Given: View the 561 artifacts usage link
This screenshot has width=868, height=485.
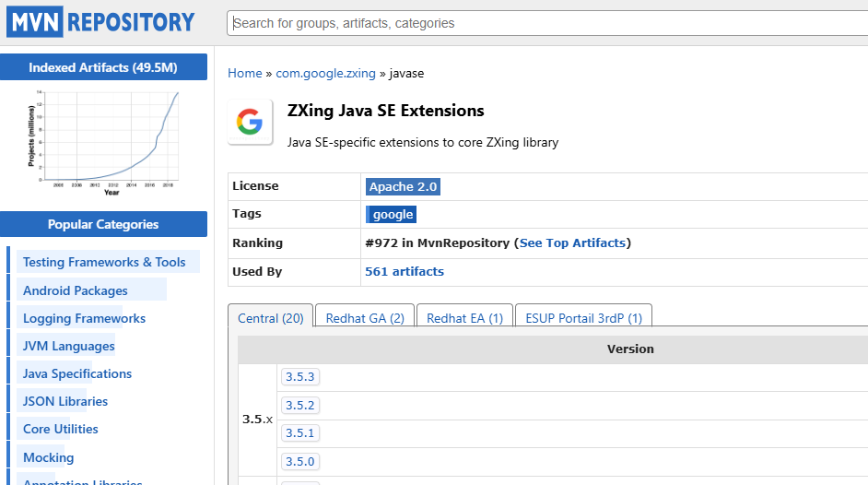Looking at the screenshot, I should [x=405, y=272].
